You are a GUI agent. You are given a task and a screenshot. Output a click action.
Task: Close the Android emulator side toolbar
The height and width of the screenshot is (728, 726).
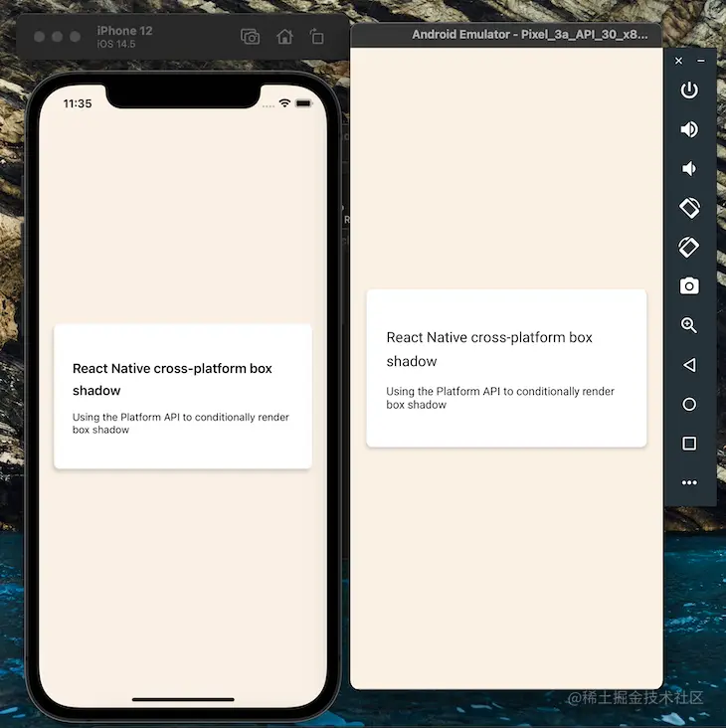pos(678,61)
